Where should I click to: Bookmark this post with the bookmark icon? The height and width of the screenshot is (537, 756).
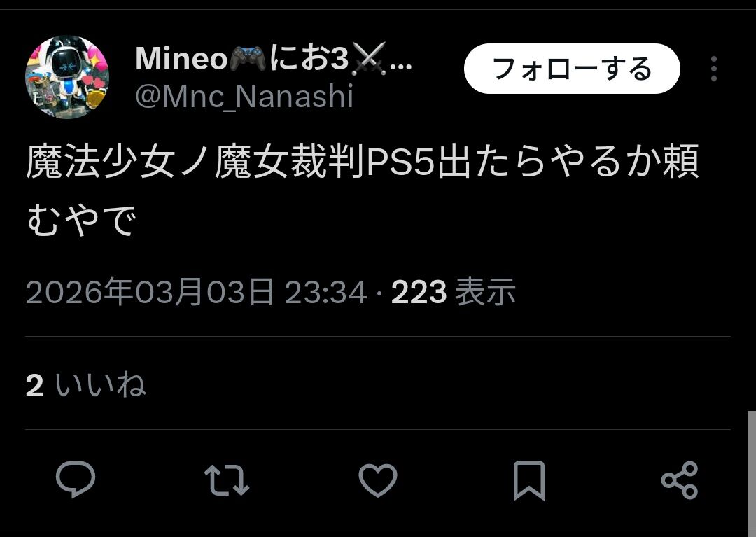529,480
